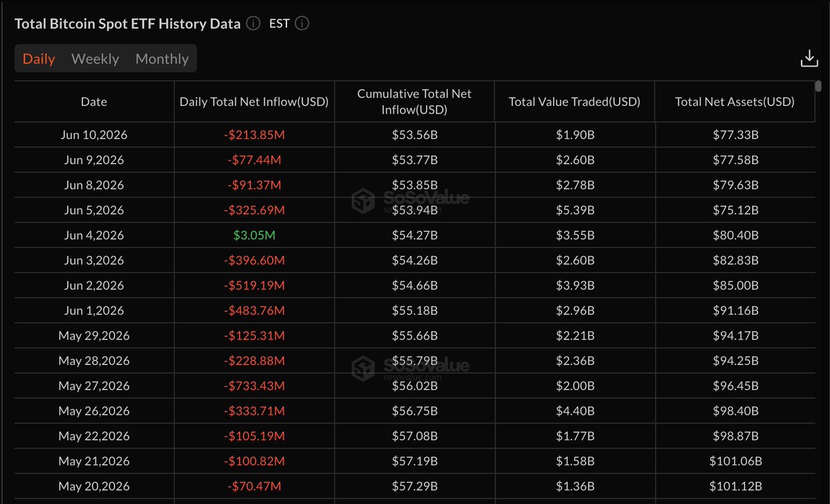Click the $75.12B net assets cell
830x504 pixels.
pyautogui.click(x=735, y=209)
